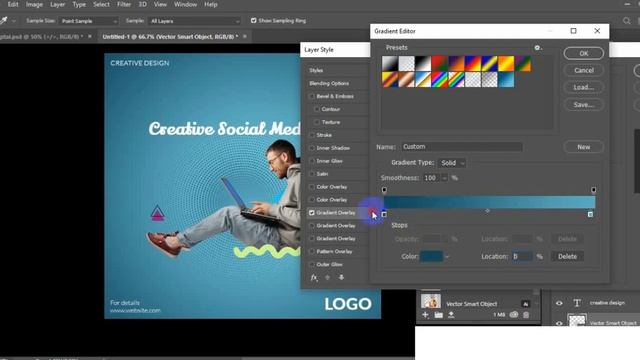Screen dimensions: 640x360
Task: Select the orange-yellow-orange gradient preset
Action: tap(506, 64)
